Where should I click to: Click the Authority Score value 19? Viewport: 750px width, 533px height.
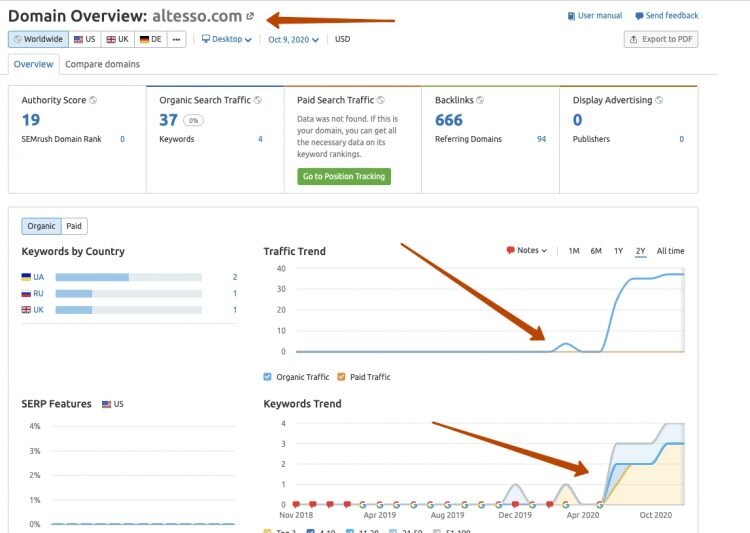31,120
